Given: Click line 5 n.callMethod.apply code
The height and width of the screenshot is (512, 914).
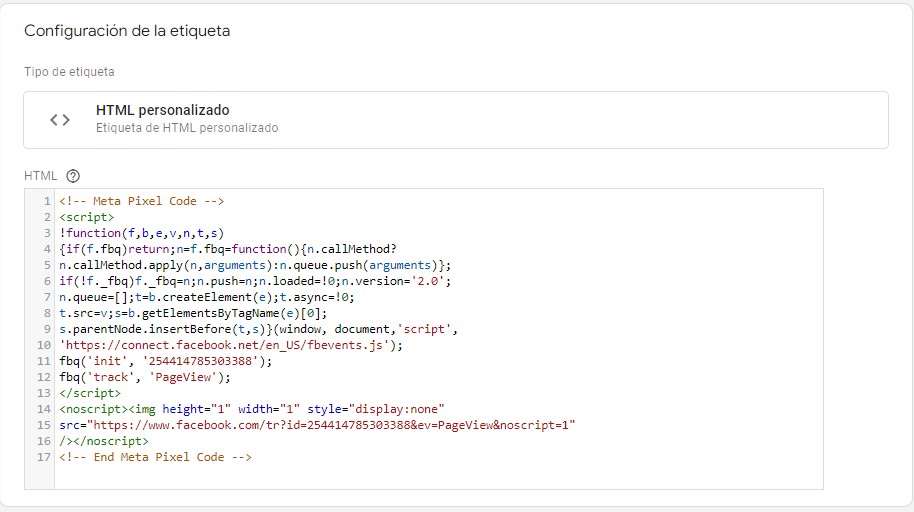Looking at the screenshot, I should 255,265.
